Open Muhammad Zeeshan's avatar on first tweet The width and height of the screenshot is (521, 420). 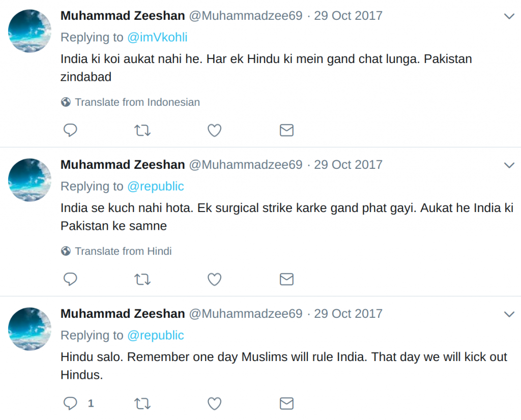[30, 31]
